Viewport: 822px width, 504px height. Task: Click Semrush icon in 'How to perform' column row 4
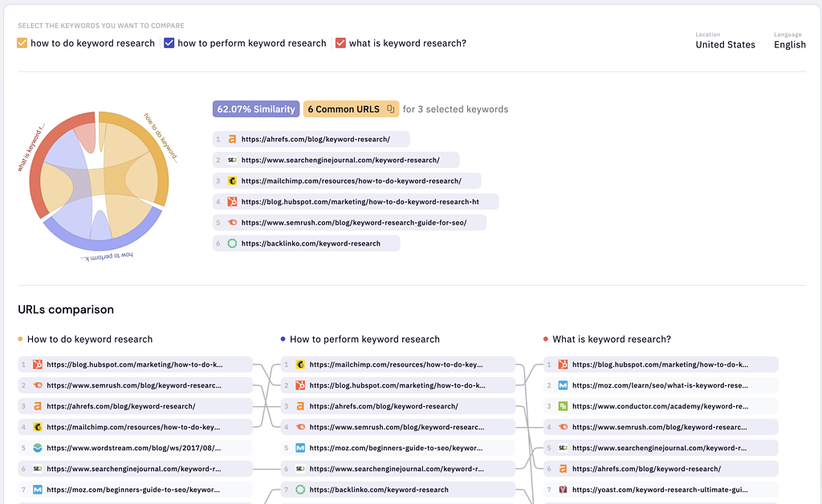(x=300, y=427)
